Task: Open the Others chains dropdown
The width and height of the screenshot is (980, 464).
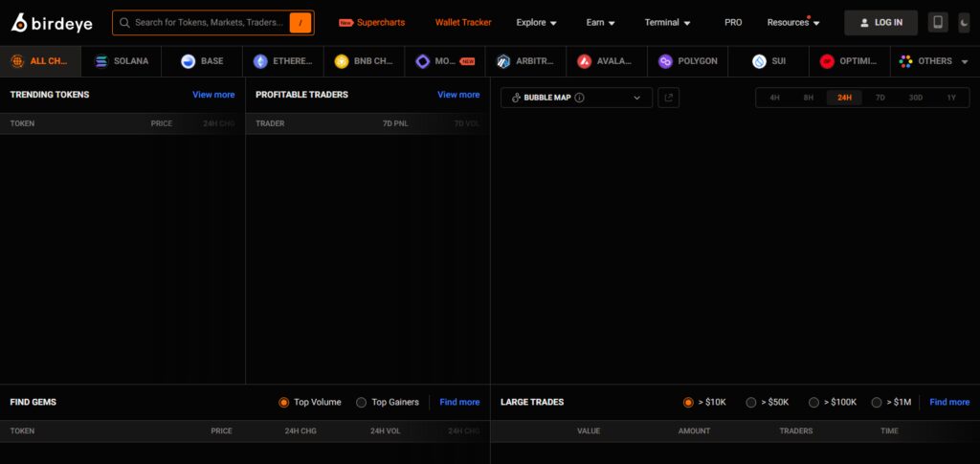Action: [935, 61]
